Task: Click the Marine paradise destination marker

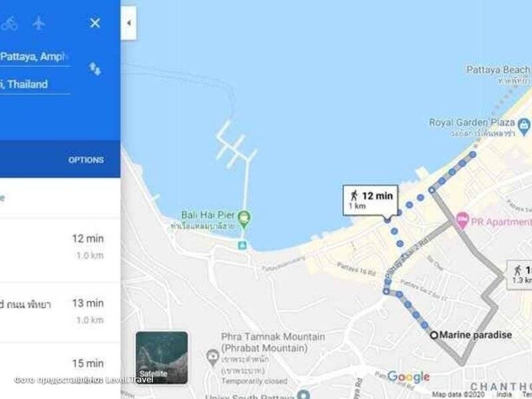Action: tap(434, 335)
